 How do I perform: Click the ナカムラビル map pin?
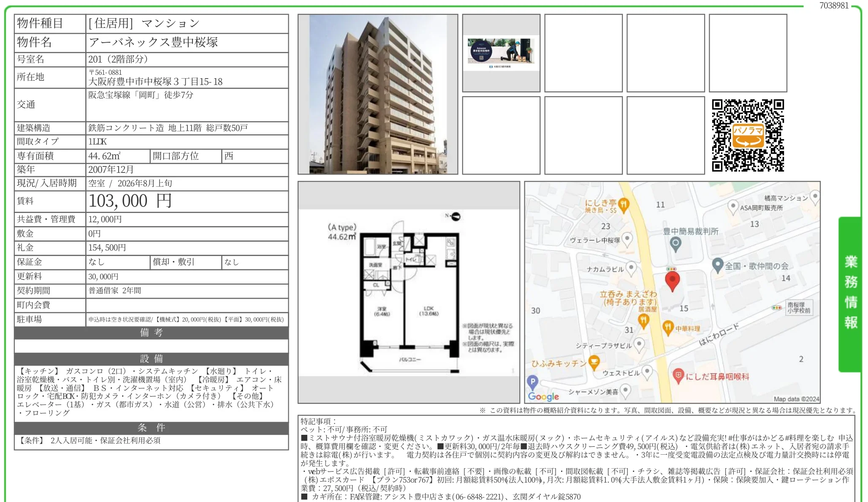tap(631, 268)
